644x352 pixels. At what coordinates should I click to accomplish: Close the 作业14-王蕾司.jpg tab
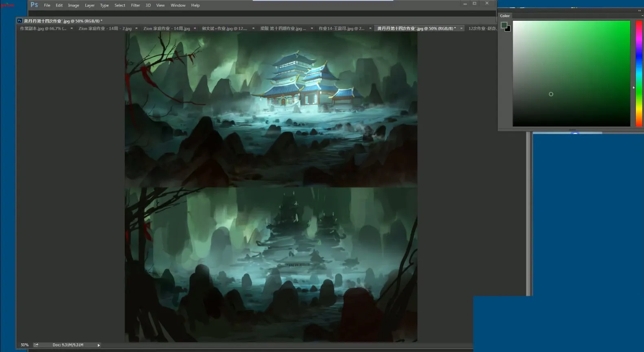[370, 29]
